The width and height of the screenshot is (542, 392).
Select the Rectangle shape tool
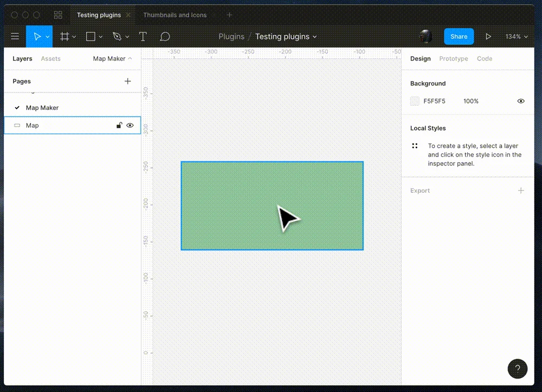tap(90, 36)
